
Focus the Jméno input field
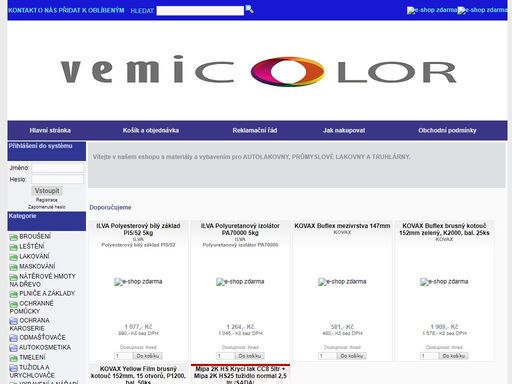58,168
